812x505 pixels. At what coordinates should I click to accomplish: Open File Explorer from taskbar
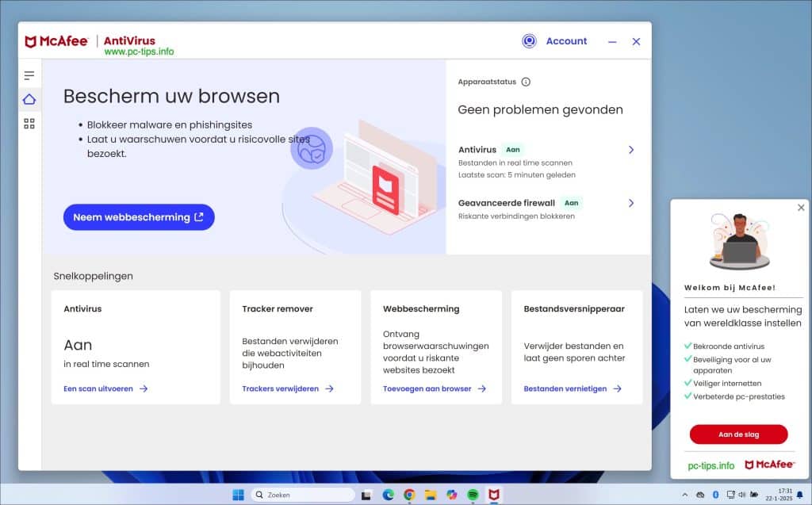431,495
